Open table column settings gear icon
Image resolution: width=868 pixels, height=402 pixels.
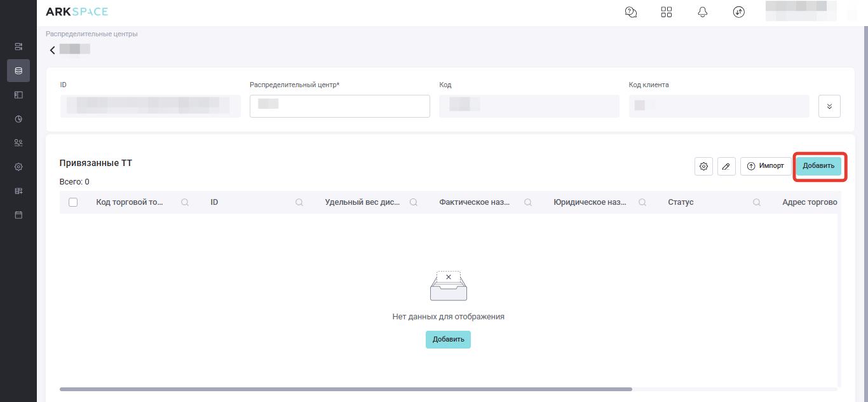[703, 166]
